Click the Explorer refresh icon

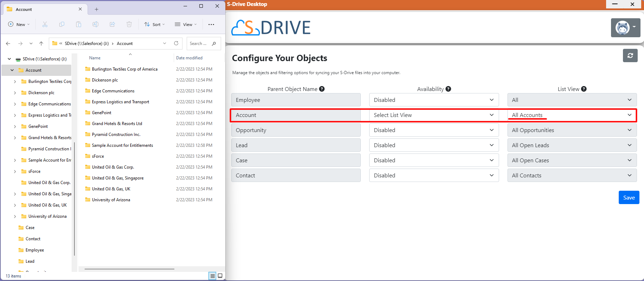point(176,44)
